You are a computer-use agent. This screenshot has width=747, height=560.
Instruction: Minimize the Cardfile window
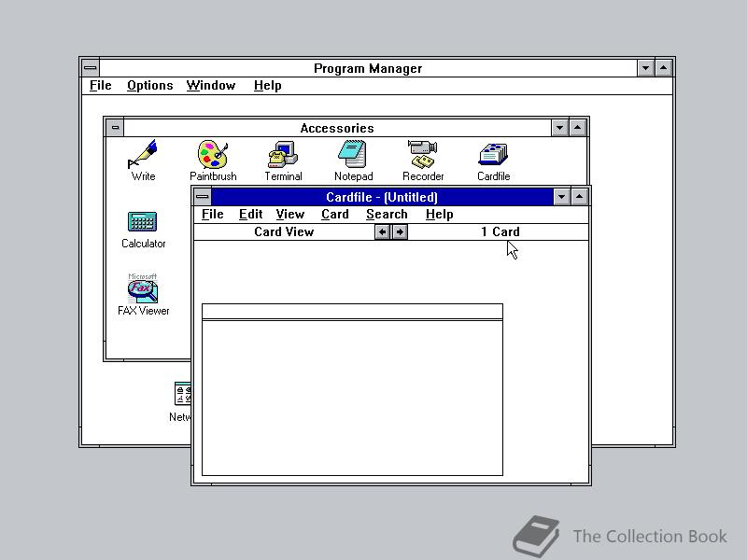pos(562,197)
